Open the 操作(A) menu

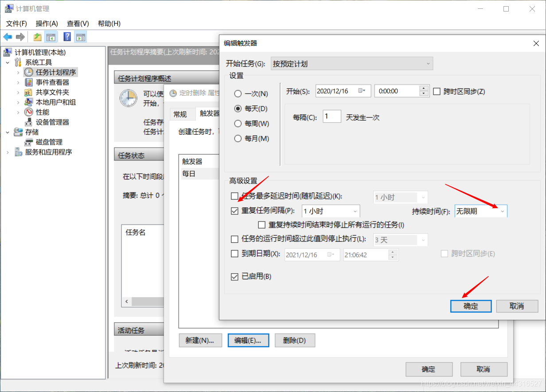(x=47, y=23)
